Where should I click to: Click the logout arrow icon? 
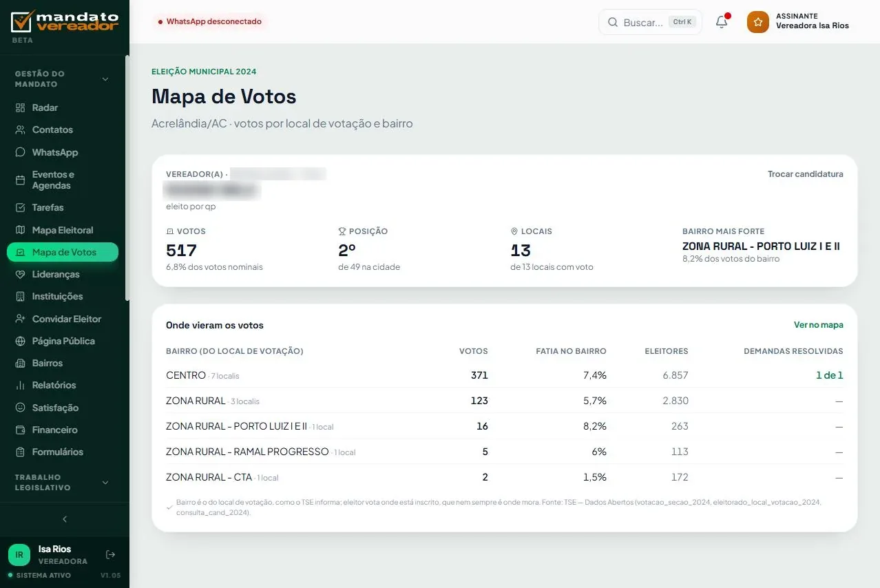(110, 554)
